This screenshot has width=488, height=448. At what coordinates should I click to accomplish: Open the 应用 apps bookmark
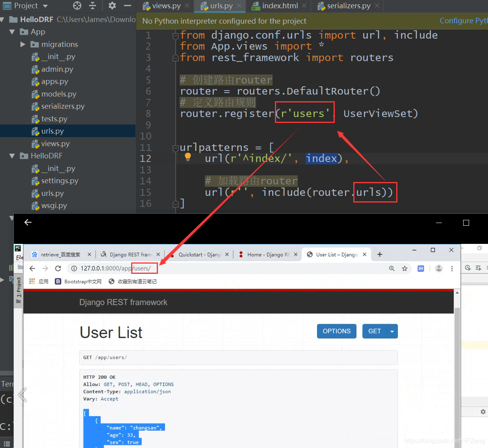click(x=39, y=281)
